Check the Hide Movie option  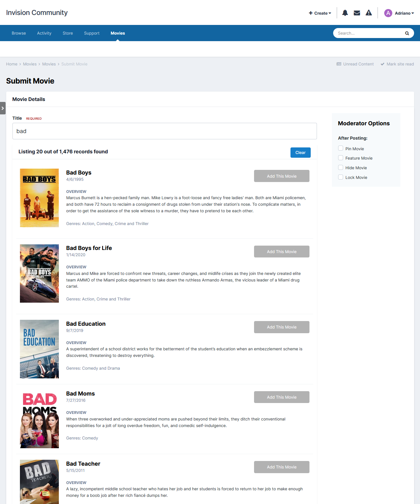(x=341, y=168)
